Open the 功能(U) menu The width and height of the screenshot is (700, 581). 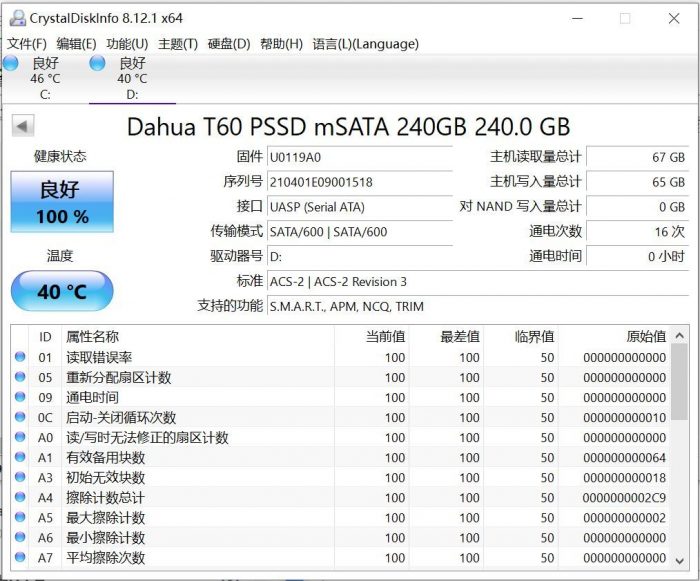click(x=127, y=44)
